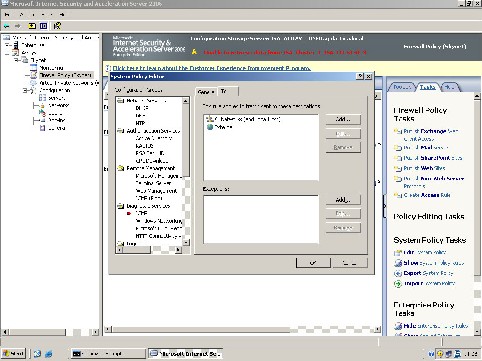The height and width of the screenshot is (361, 482).
Task: Click OK in System Policy Editor
Action: click(313, 263)
